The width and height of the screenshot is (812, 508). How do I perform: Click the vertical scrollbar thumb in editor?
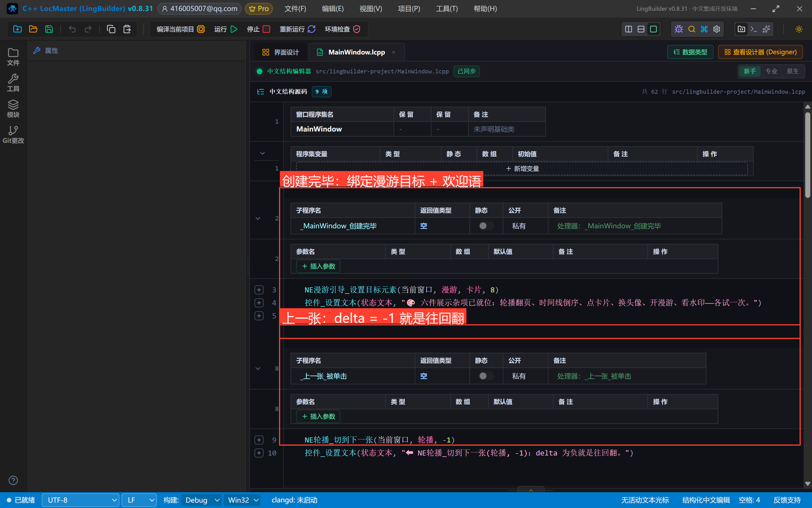808,155
